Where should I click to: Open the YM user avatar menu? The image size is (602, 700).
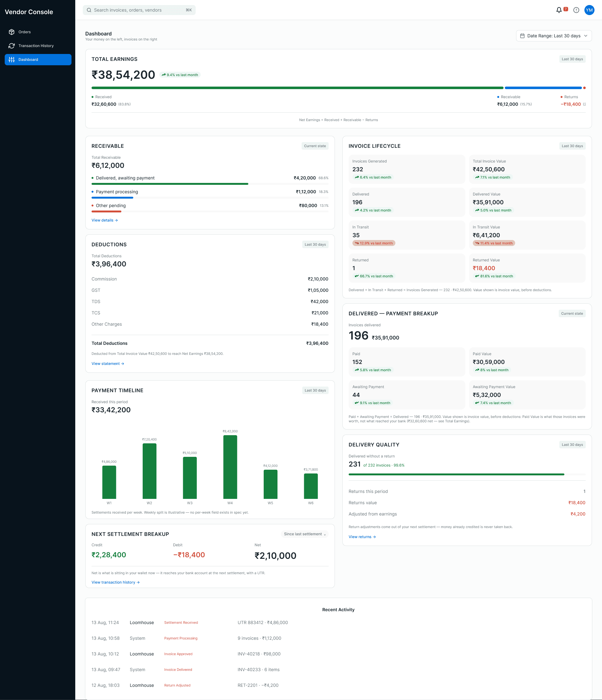click(589, 10)
